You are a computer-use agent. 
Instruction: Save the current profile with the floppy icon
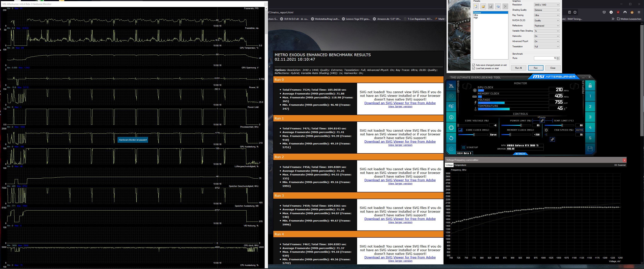(590, 149)
